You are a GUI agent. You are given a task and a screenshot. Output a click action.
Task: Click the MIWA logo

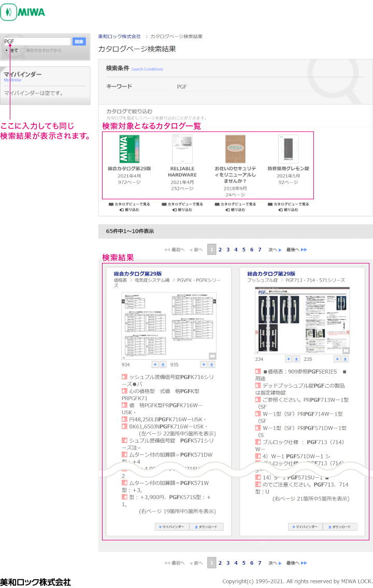pyautogui.click(x=22, y=12)
